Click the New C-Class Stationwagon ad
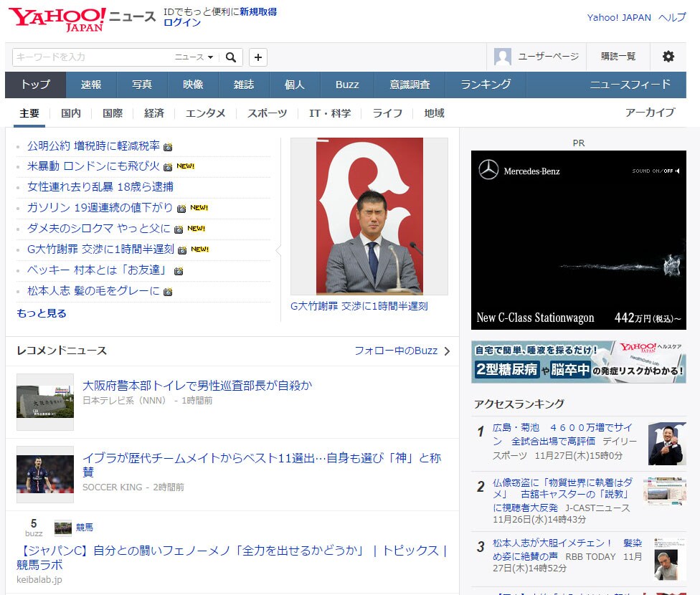 pyautogui.click(x=579, y=240)
